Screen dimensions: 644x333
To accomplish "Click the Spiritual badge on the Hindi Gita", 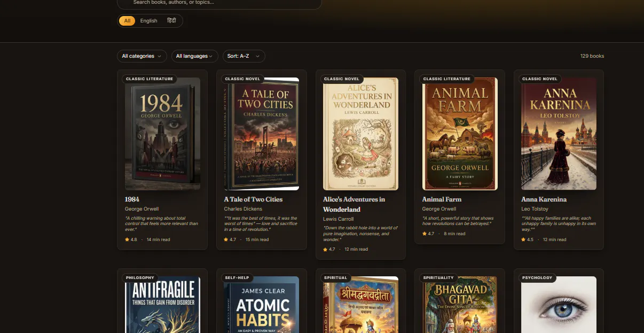I will (x=336, y=277).
